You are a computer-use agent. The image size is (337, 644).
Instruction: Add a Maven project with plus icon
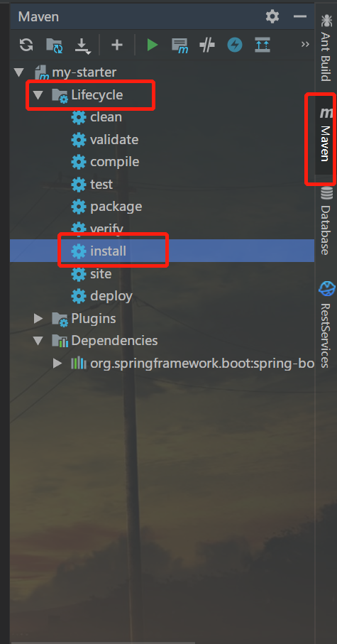(x=117, y=44)
